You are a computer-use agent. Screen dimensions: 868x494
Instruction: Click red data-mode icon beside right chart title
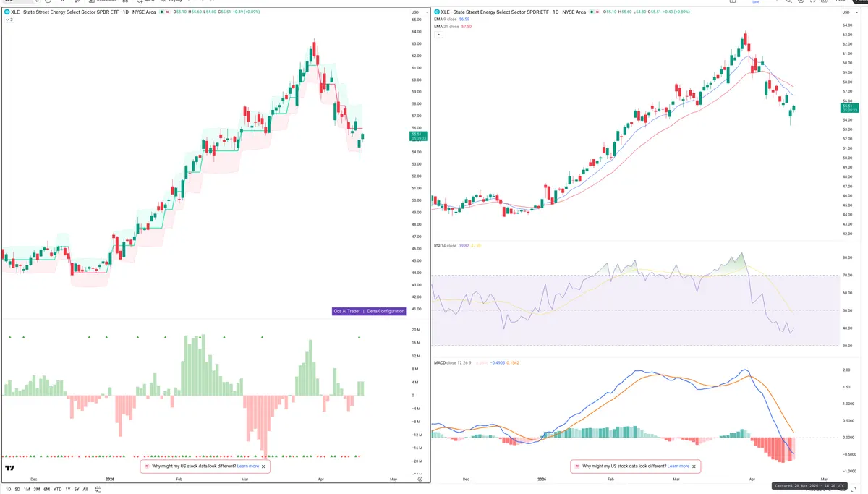[x=597, y=12]
